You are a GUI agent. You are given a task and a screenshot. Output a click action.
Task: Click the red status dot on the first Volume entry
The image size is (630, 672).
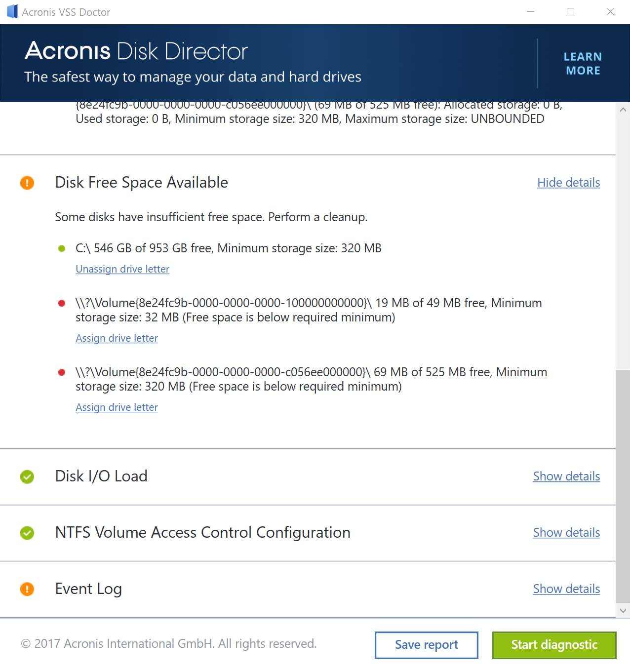[x=61, y=303]
